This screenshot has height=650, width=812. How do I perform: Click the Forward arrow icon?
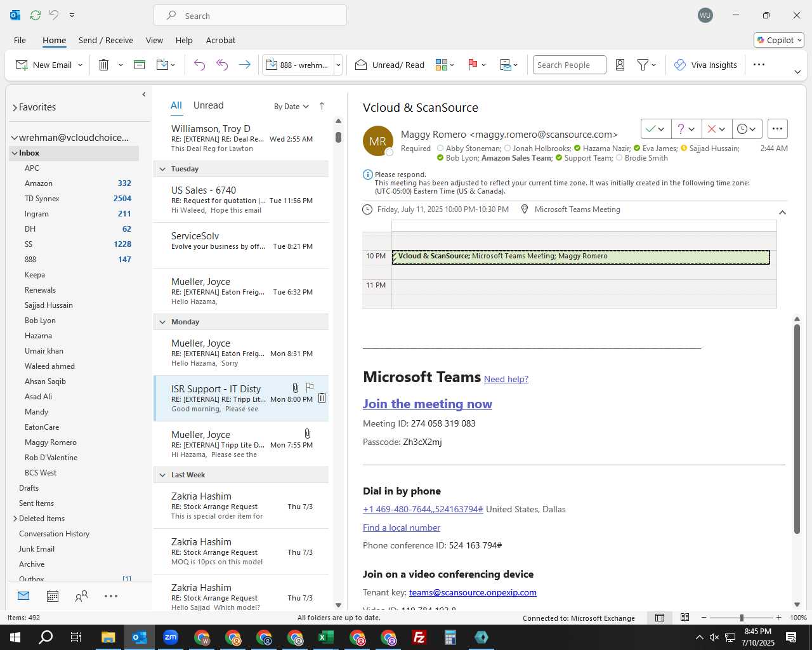click(x=244, y=65)
